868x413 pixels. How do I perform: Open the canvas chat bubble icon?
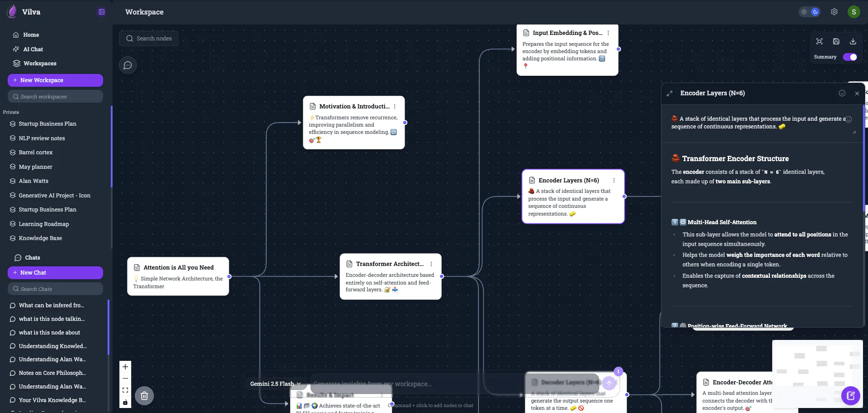pos(128,65)
